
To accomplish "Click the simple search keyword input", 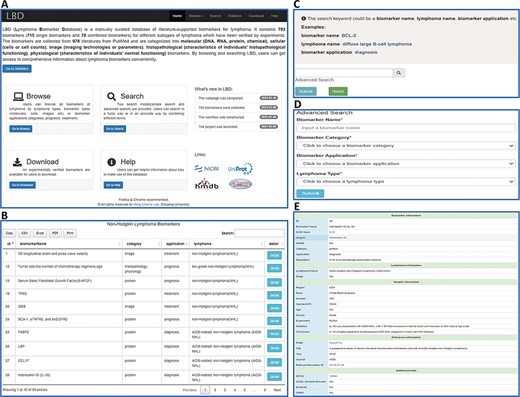I will (x=344, y=73).
